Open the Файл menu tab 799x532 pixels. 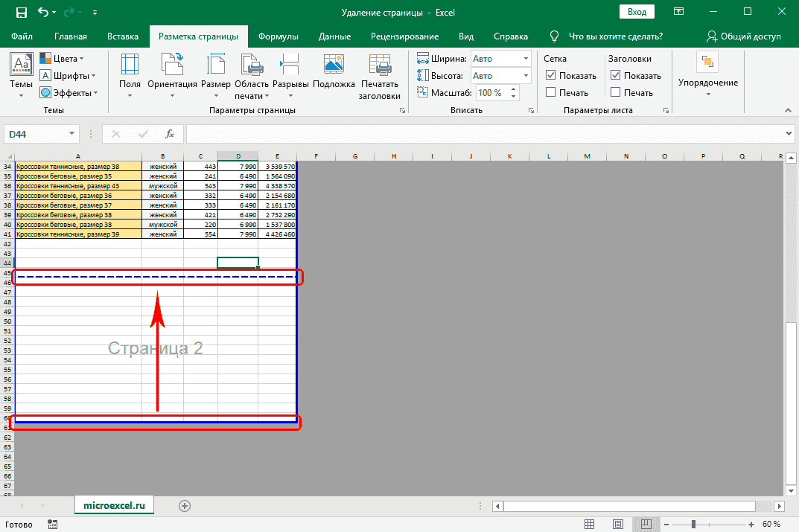pos(22,36)
